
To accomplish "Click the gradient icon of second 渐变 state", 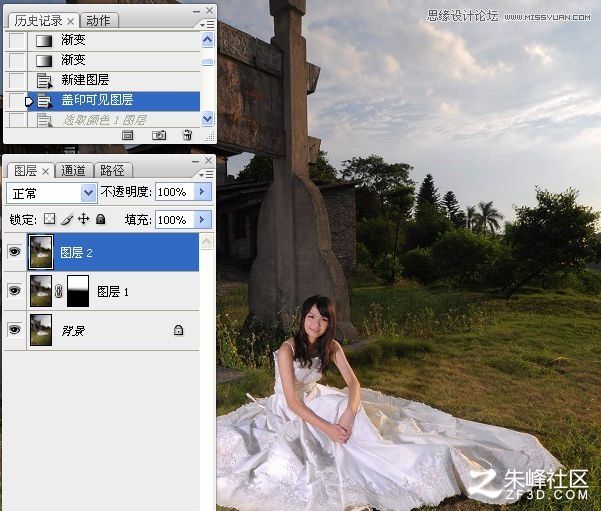I will click(x=44, y=61).
